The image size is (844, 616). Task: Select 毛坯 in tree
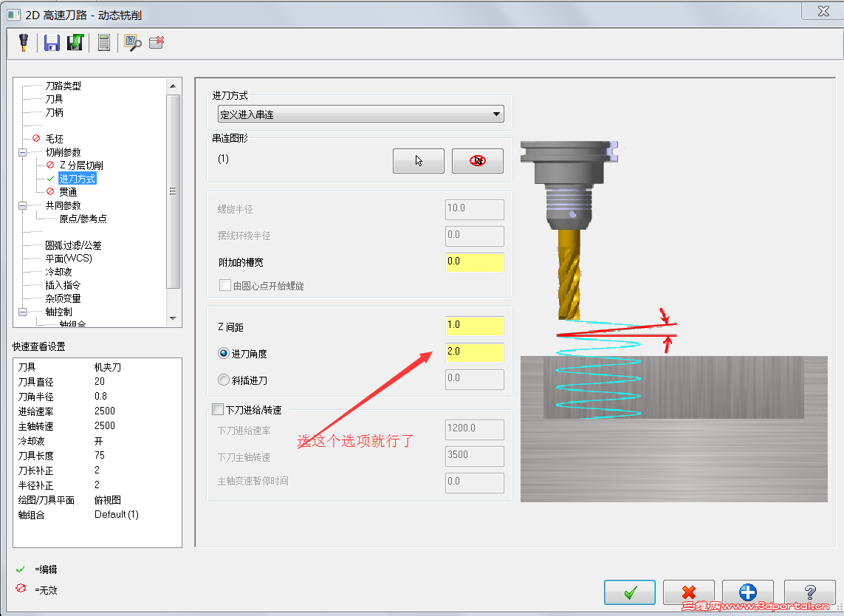point(54,139)
